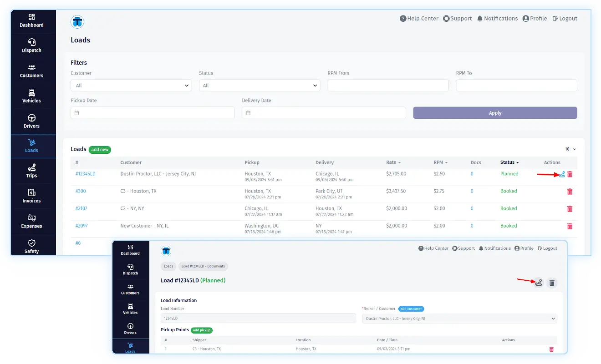
Task: Navigate to Expenses from the main sidebar
Action: pyautogui.click(x=32, y=222)
